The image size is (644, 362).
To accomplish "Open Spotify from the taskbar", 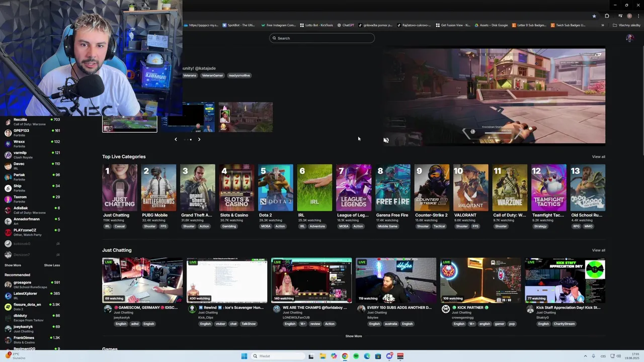I will point(356,356).
